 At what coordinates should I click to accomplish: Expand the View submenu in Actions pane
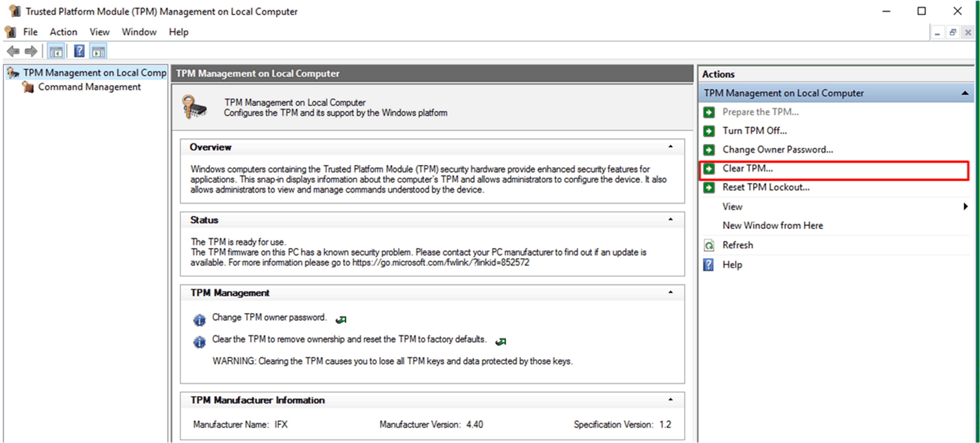pyautogui.click(x=965, y=206)
